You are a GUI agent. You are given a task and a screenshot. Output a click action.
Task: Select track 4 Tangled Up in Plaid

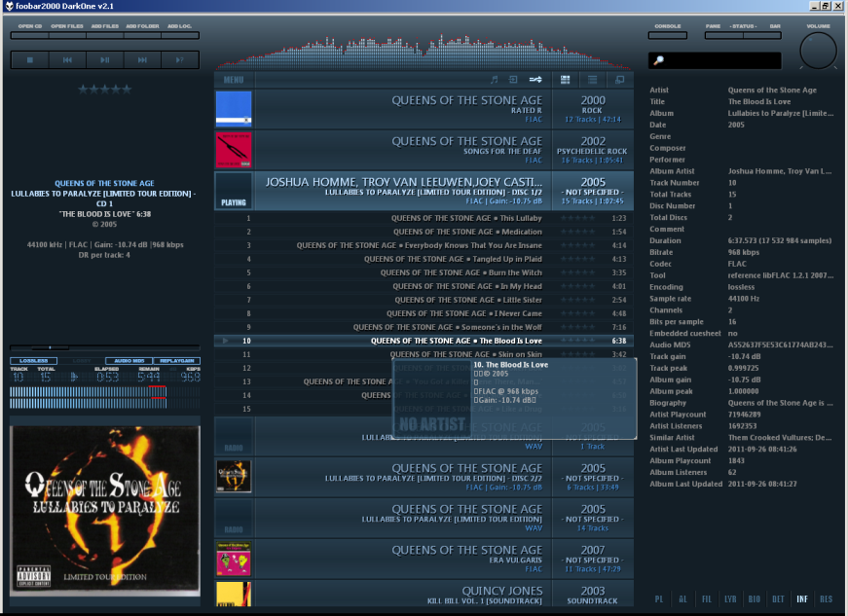pyautogui.click(x=424, y=260)
